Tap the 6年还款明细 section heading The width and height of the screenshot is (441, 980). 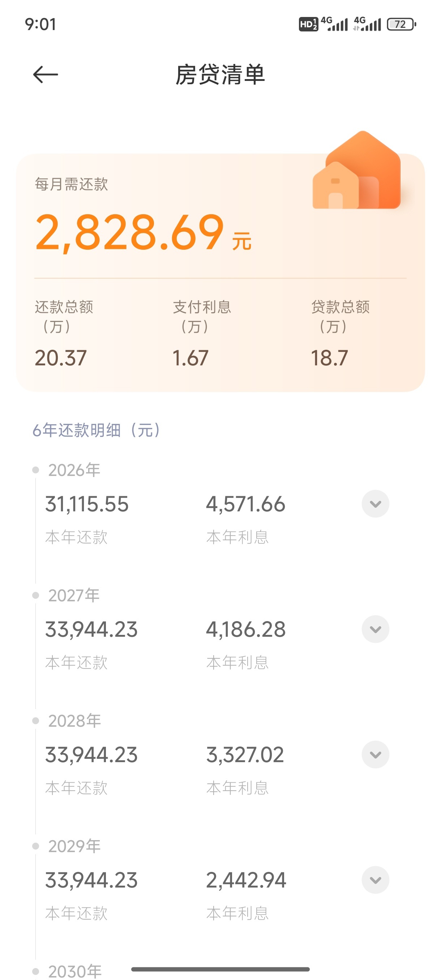[x=97, y=430]
